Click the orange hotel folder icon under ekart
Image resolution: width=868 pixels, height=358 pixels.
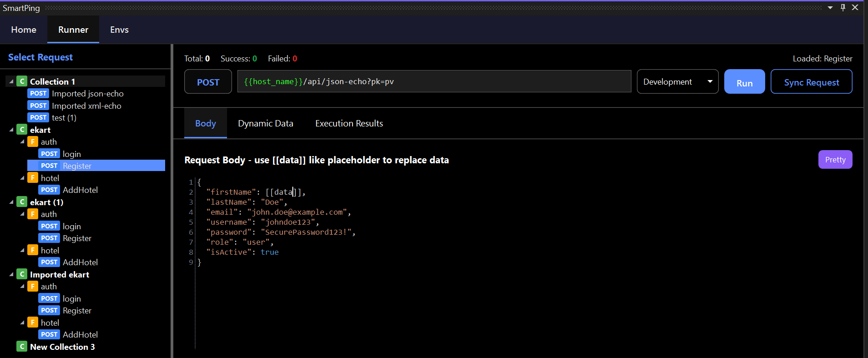(33, 178)
